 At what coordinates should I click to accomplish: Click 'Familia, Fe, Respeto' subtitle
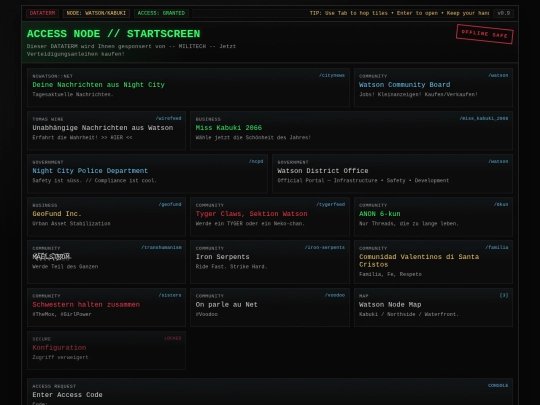[390, 274]
